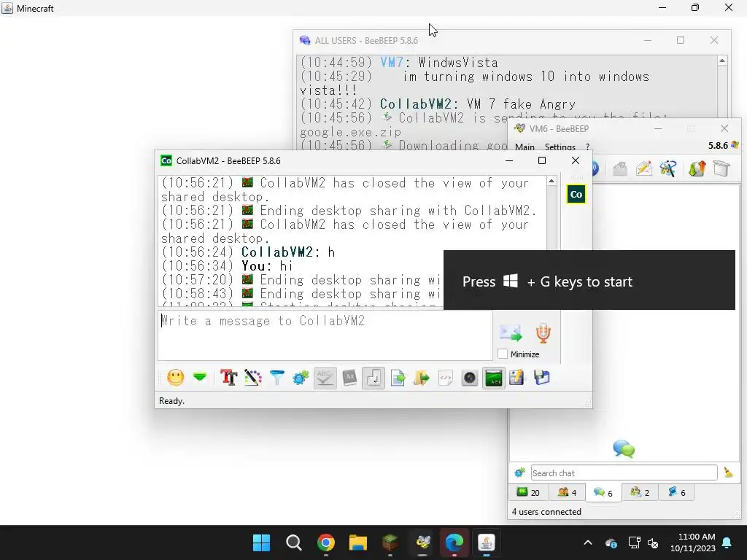Open the Main menu in the VM6 window

pyautogui.click(x=525, y=147)
